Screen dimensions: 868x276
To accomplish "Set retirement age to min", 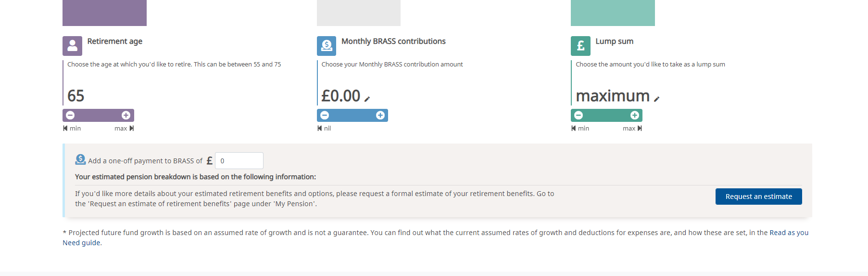I will [72, 128].
